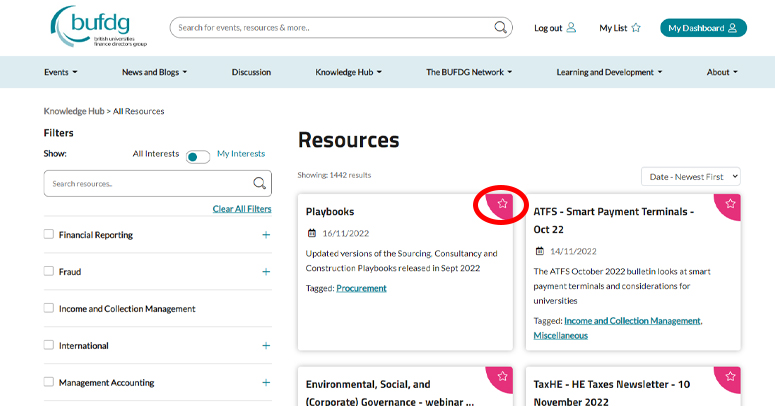This screenshot has height=406, width=775.
Task: Tick the Fraud filter checkbox
Action: click(49, 271)
